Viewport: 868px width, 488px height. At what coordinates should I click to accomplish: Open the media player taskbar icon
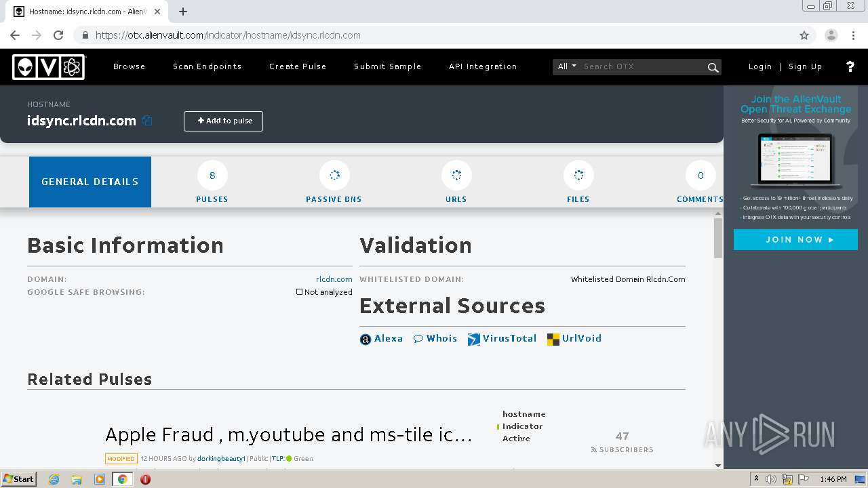(x=100, y=479)
